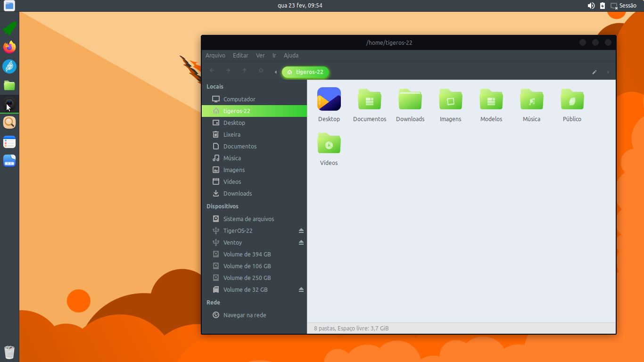Select Volume de 106 GB
Screen dimensions: 644x362
pos(254,266)
